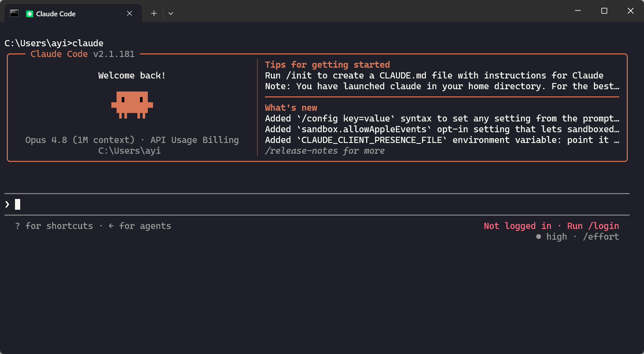Click the terminal icon in the title bar
The width and height of the screenshot is (644, 354).
coord(14,13)
